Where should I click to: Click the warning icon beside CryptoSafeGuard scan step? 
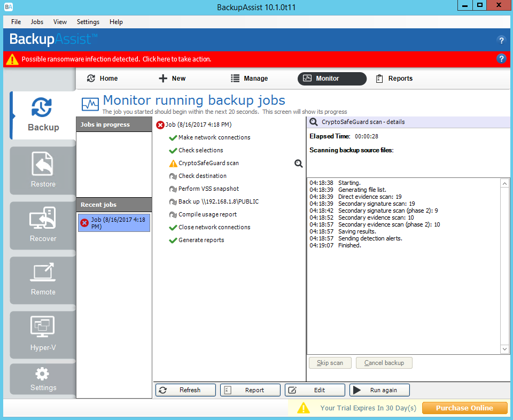pyautogui.click(x=173, y=163)
